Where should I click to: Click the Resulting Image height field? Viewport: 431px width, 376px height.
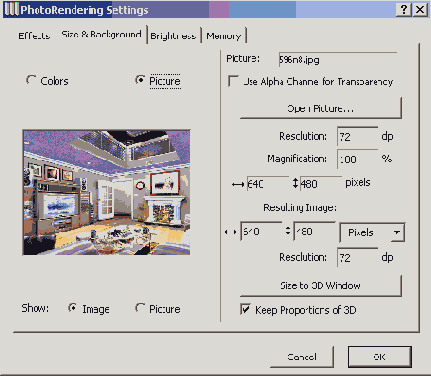pos(314,231)
